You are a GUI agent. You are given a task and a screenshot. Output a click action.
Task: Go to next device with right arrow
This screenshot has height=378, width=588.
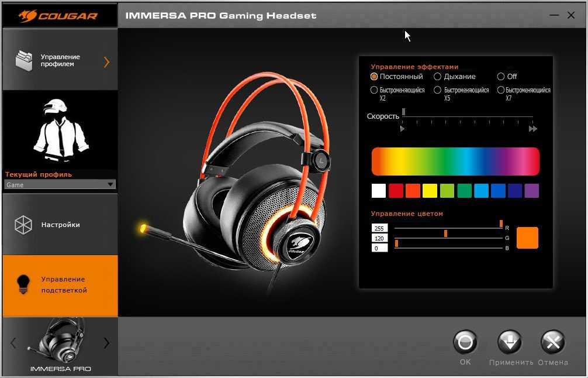[106, 343]
